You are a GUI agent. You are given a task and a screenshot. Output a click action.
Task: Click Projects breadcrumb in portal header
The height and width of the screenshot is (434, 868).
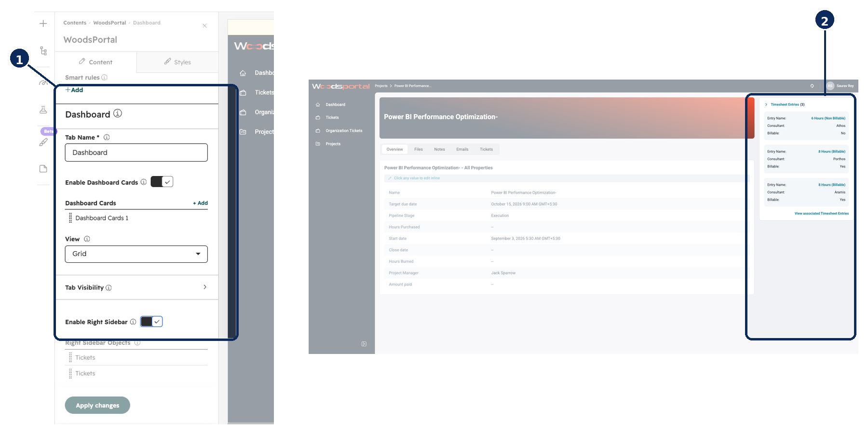381,86
